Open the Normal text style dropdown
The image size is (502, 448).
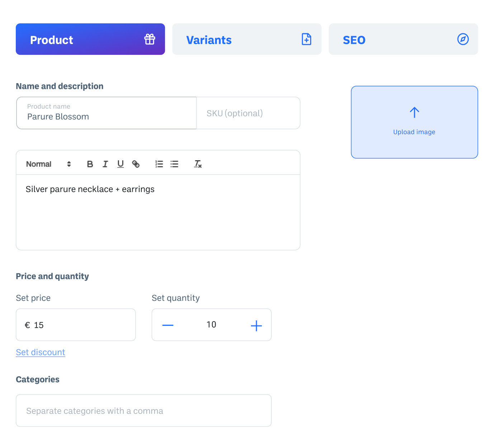pyautogui.click(x=48, y=164)
